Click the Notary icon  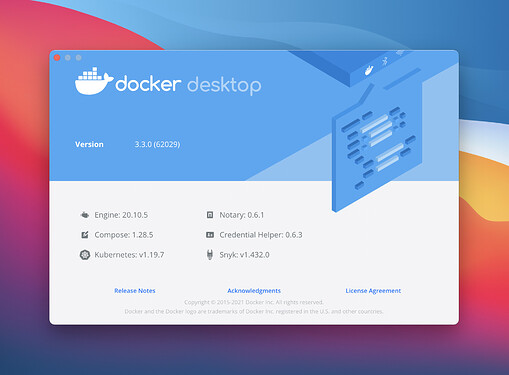[x=210, y=215]
